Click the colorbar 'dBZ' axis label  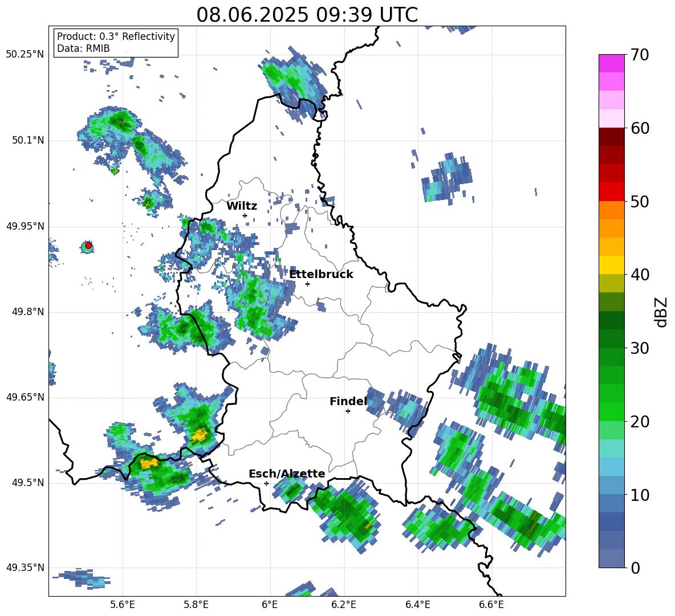[x=662, y=312]
